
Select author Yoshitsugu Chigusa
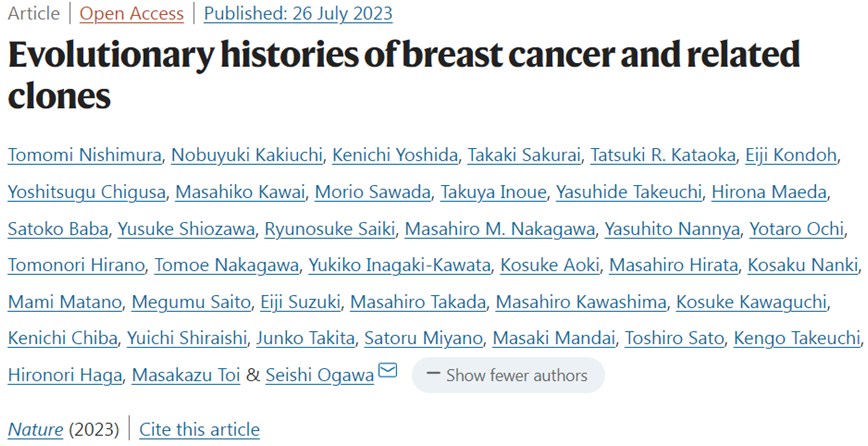coord(87,192)
